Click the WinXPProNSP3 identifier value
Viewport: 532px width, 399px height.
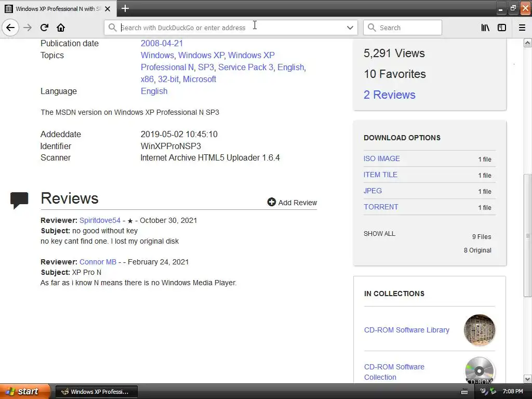pyautogui.click(x=170, y=146)
